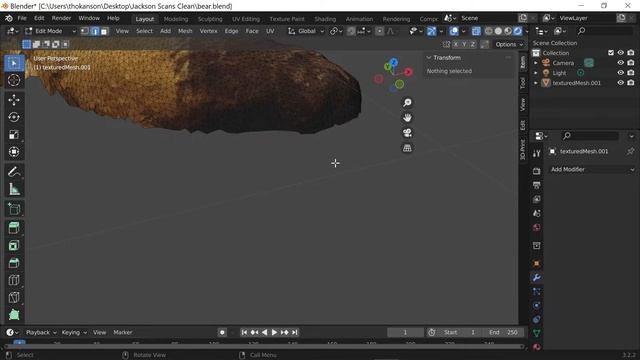Enable face select mode
Viewport: 640px width, 360px height.
104,31
